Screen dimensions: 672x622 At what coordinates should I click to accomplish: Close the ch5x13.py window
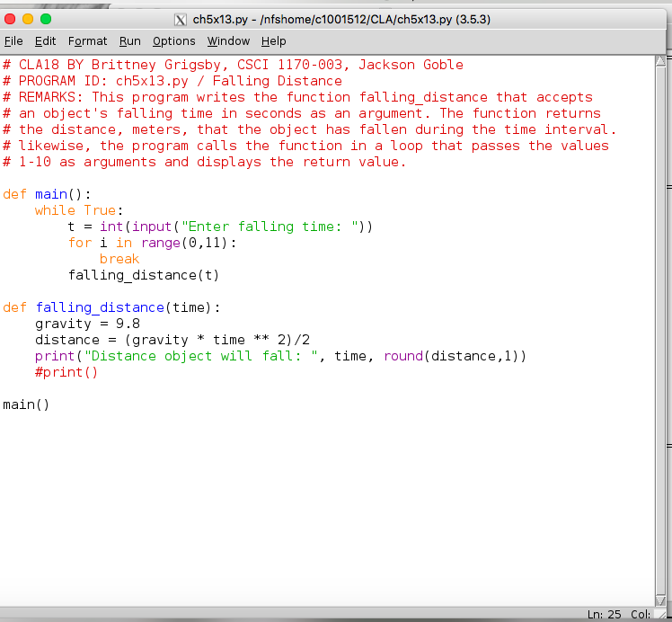10,19
